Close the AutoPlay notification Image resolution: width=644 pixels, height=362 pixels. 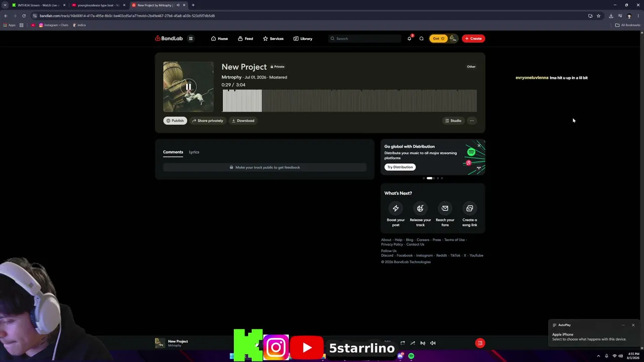tap(633, 325)
